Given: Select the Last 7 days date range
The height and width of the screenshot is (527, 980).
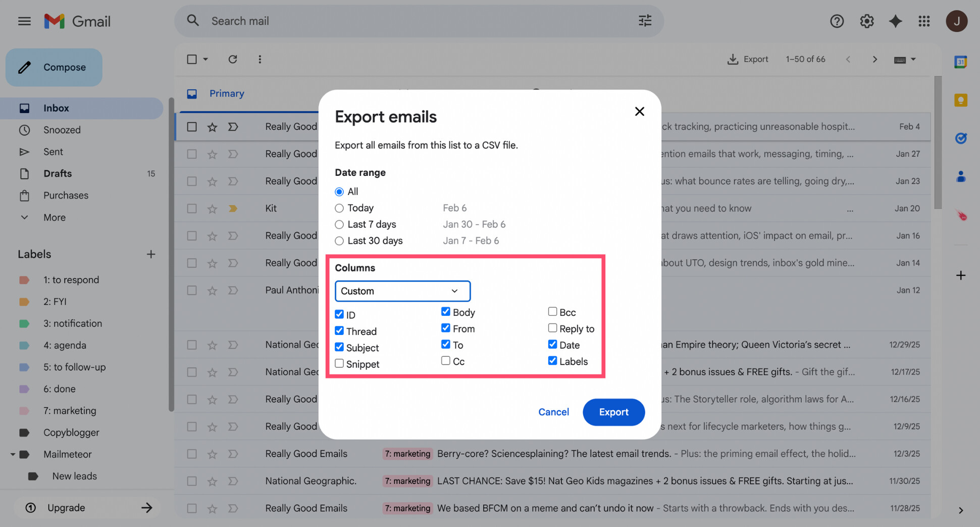Looking at the screenshot, I should (339, 224).
